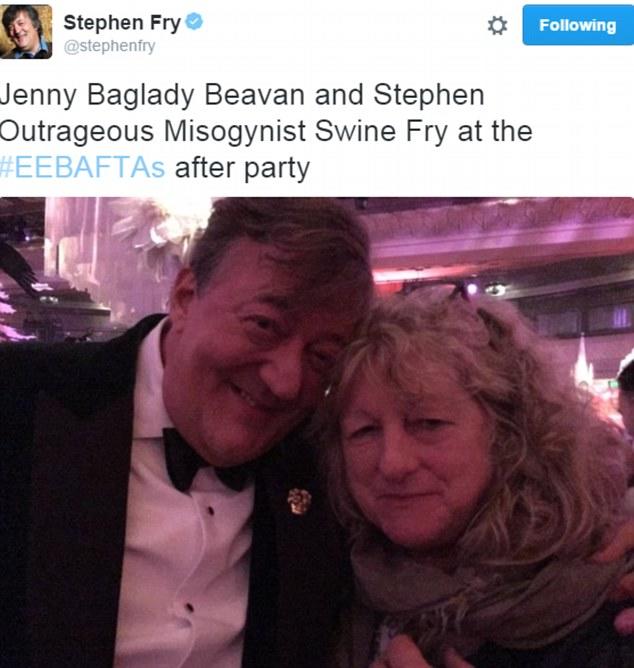Open the @stephenfry handle link

tap(110, 46)
